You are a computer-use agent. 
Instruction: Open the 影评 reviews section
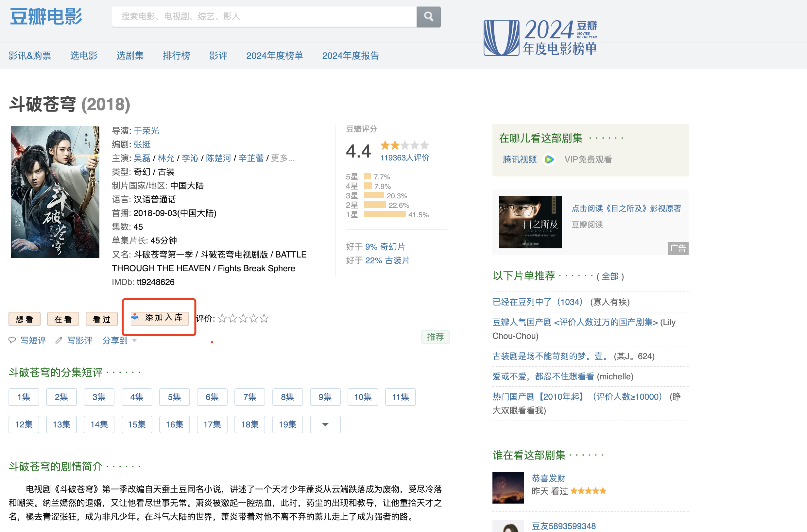pyautogui.click(x=218, y=56)
